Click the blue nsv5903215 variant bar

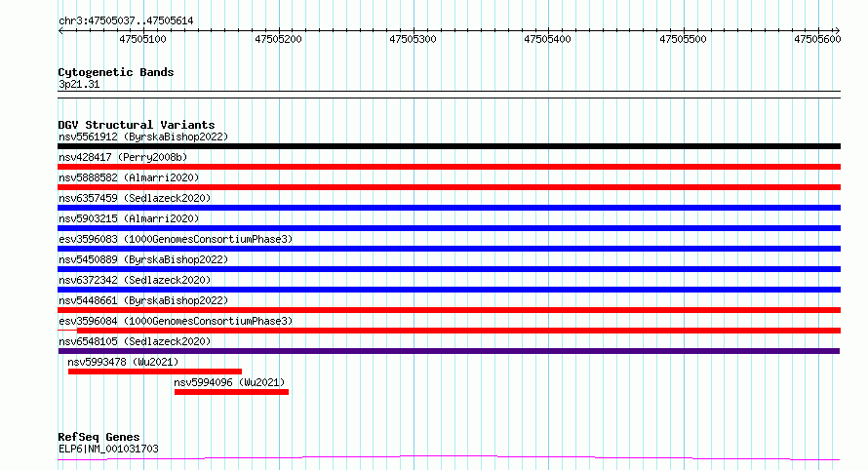point(449,228)
